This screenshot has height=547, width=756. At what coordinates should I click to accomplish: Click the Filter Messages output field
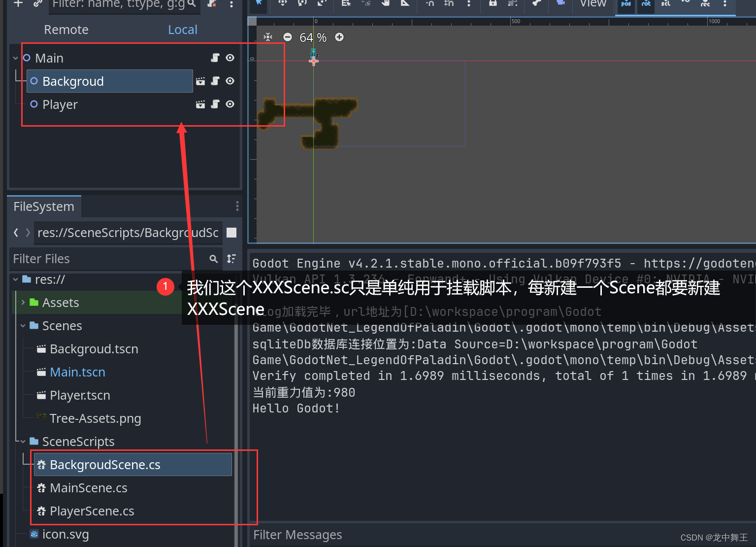click(x=502, y=535)
